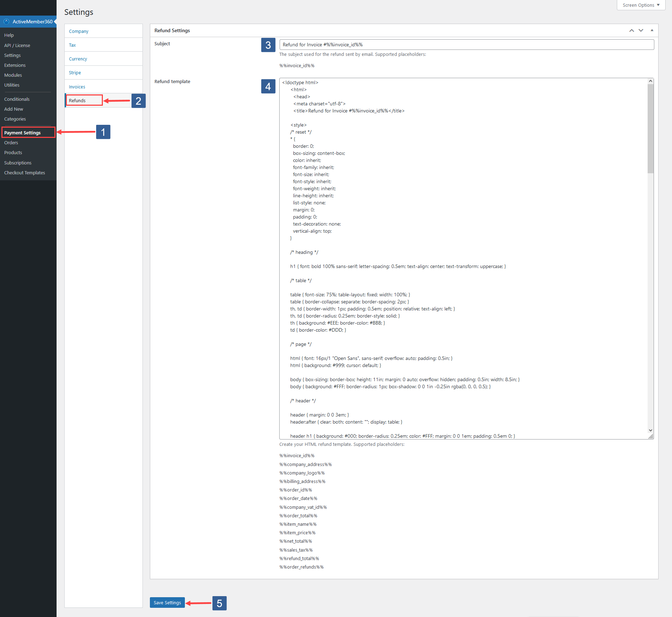The image size is (672, 617).
Task: Save the refund settings
Action: [167, 603]
